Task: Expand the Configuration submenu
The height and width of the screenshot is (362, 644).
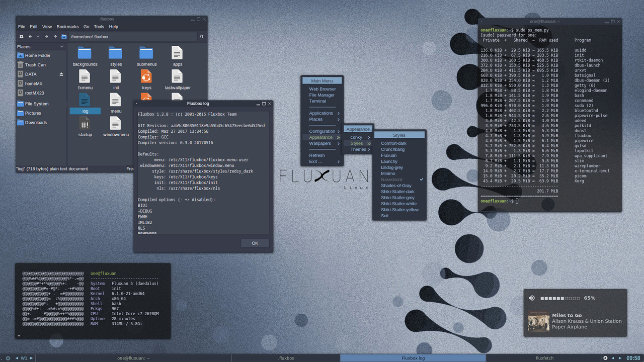Action: coord(321,131)
